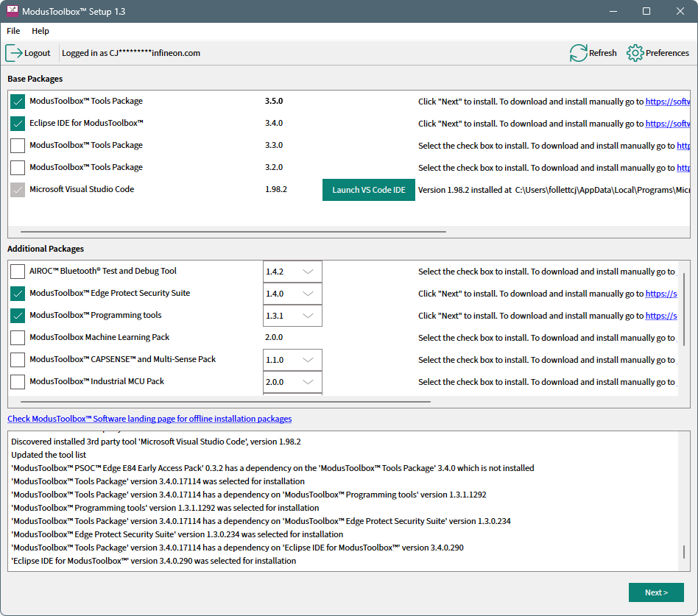Open download link for Eclipse IDE row

coord(668,124)
